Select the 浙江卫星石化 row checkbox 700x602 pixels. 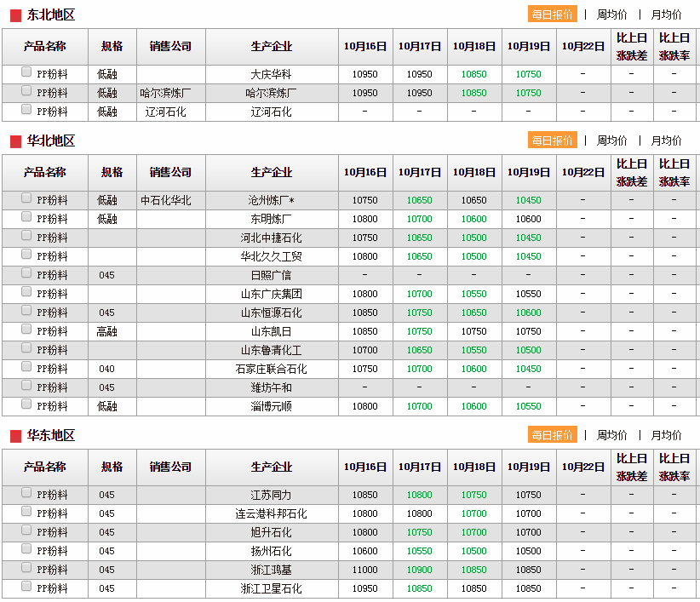26,586
